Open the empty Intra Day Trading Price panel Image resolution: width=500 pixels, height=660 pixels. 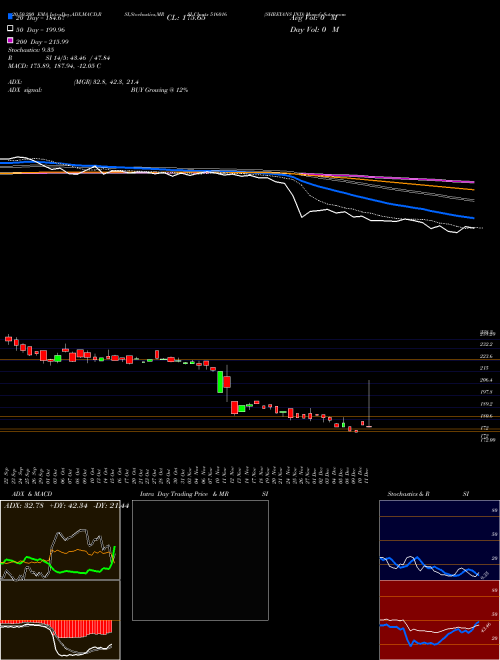coord(200,560)
